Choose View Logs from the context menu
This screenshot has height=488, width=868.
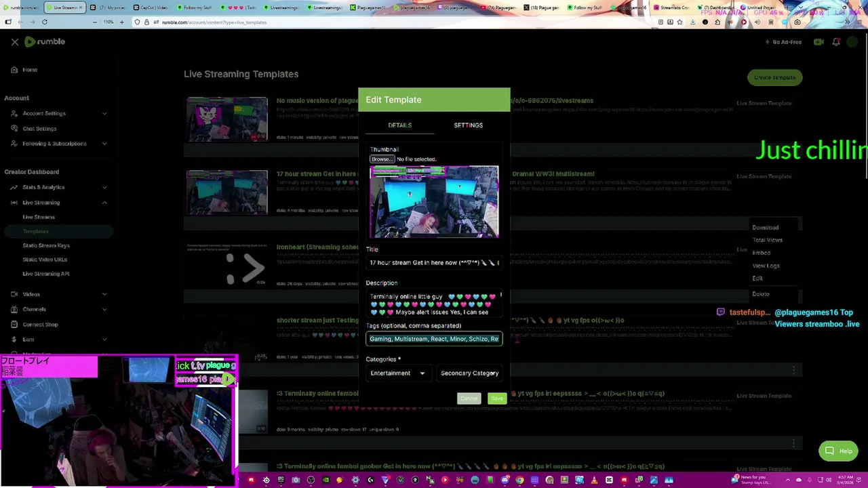pos(766,266)
